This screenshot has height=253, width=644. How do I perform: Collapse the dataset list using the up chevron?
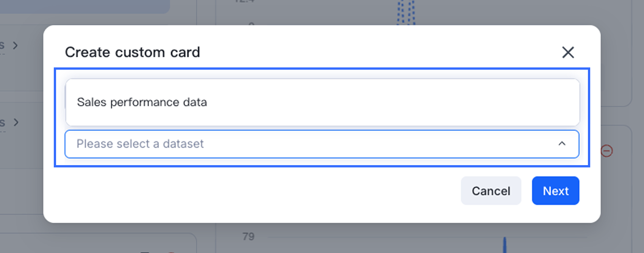[562, 144]
